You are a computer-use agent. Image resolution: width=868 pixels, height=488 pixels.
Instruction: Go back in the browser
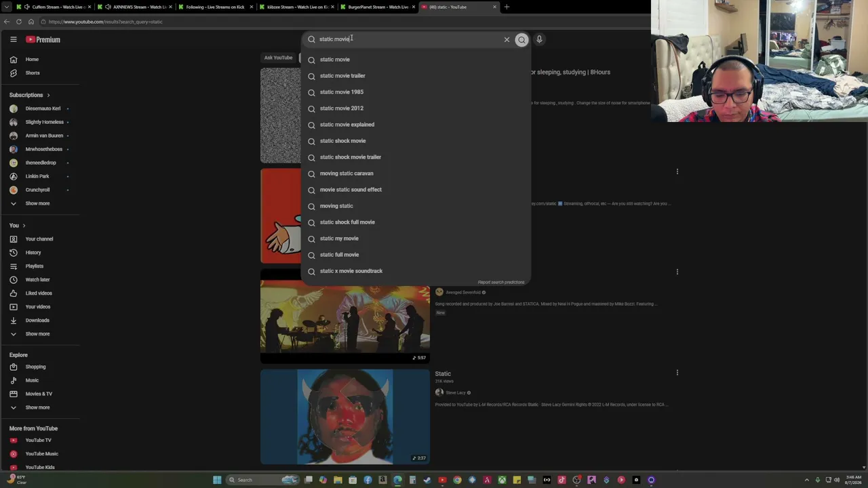tap(7, 22)
